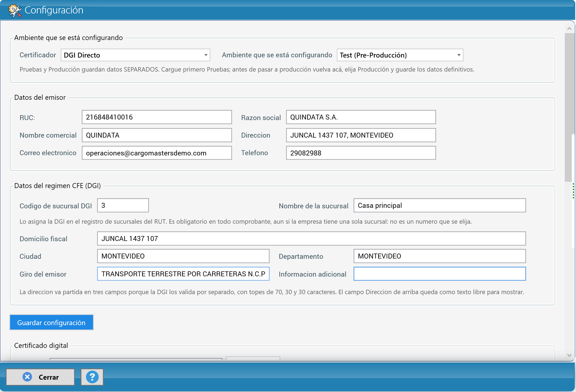Click the Nombre de la sucursal field

click(x=440, y=205)
